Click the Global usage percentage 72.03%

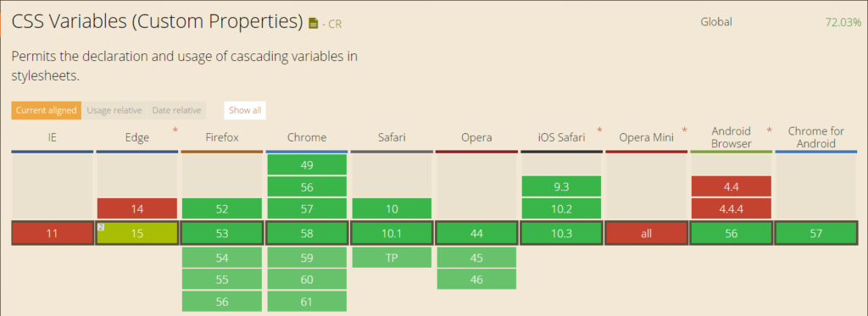click(843, 23)
